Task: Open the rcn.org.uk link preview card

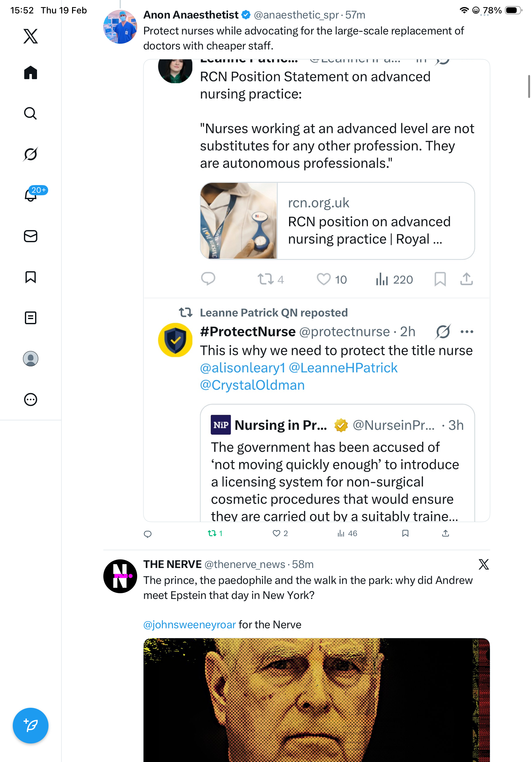Action: click(337, 221)
